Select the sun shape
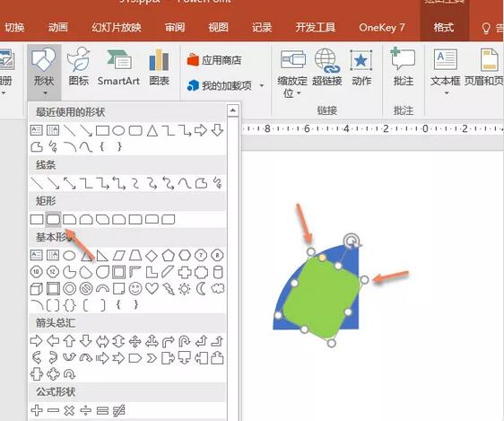 [185, 289]
